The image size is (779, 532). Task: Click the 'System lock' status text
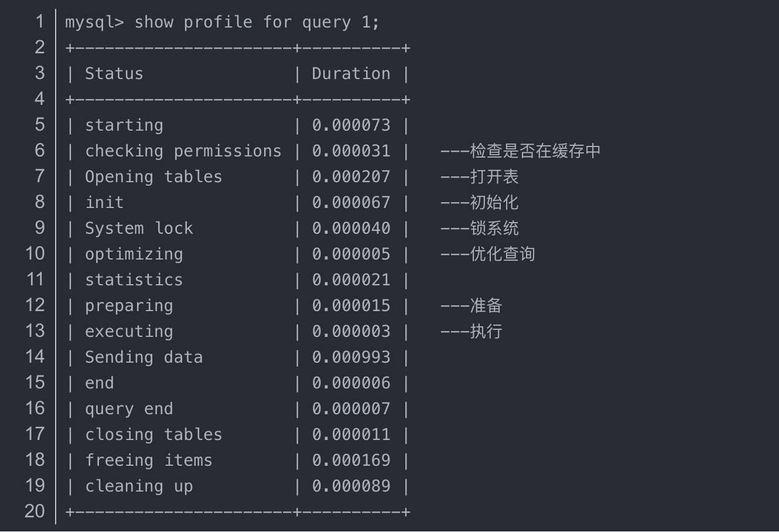[x=139, y=229]
